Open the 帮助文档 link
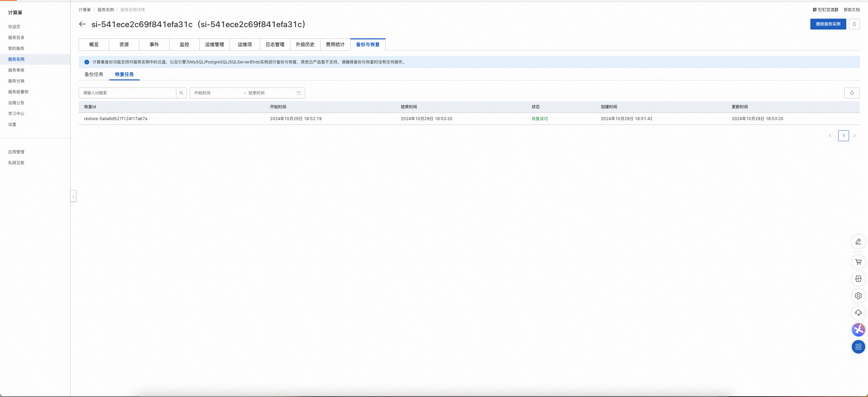 tap(851, 10)
